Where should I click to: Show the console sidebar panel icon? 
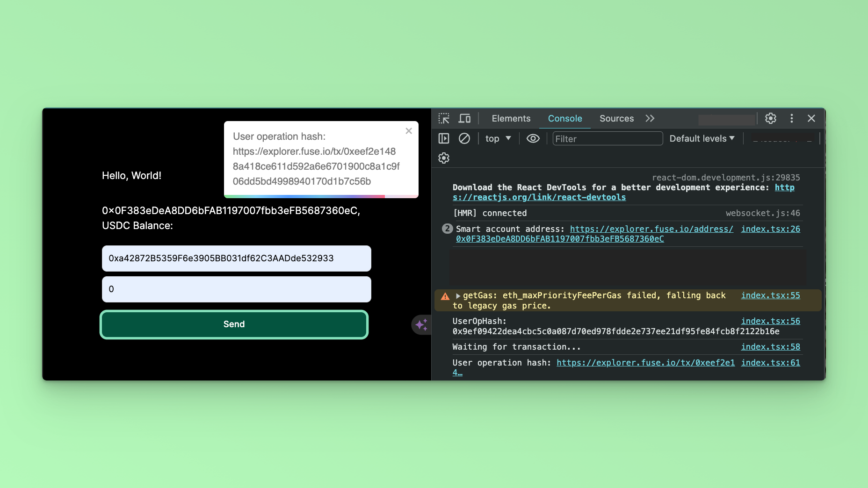[x=444, y=139]
